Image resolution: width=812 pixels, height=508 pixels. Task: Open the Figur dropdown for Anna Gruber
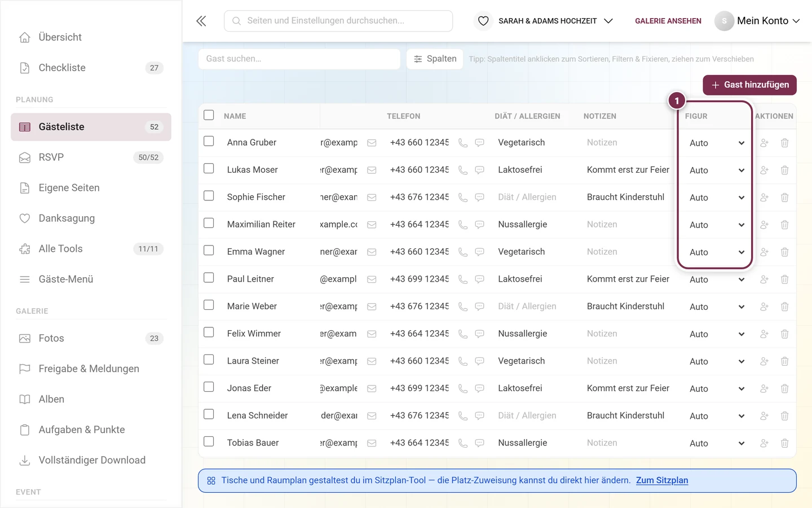click(716, 143)
